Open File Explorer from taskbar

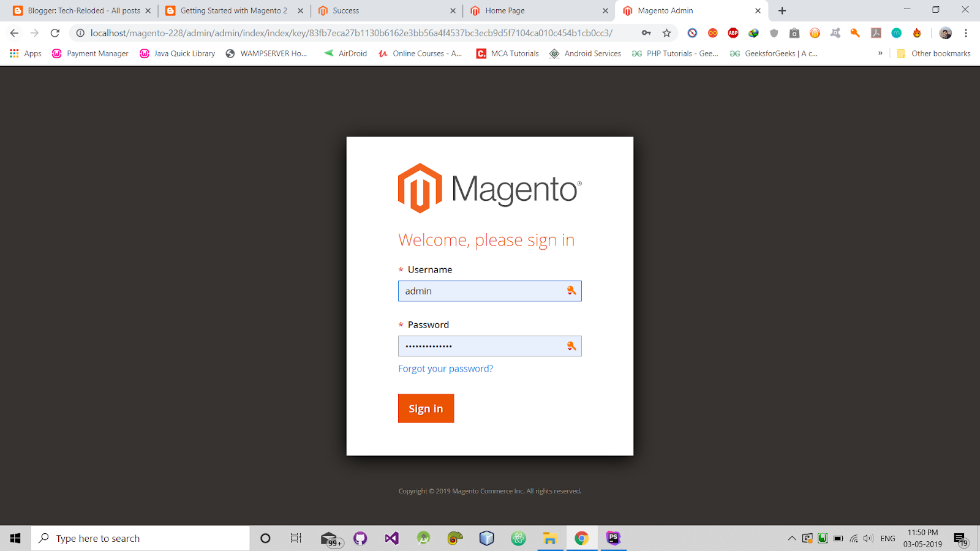[x=550, y=538]
